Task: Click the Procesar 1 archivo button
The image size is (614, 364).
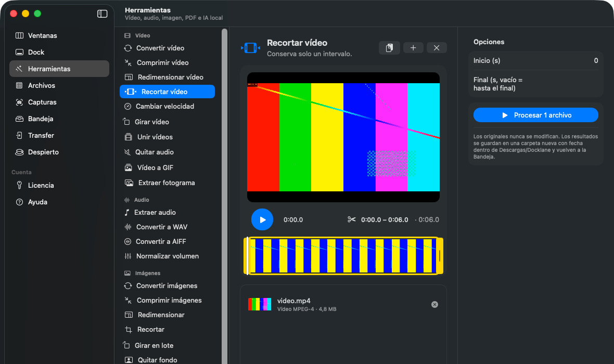Action: tap(535, 115)
